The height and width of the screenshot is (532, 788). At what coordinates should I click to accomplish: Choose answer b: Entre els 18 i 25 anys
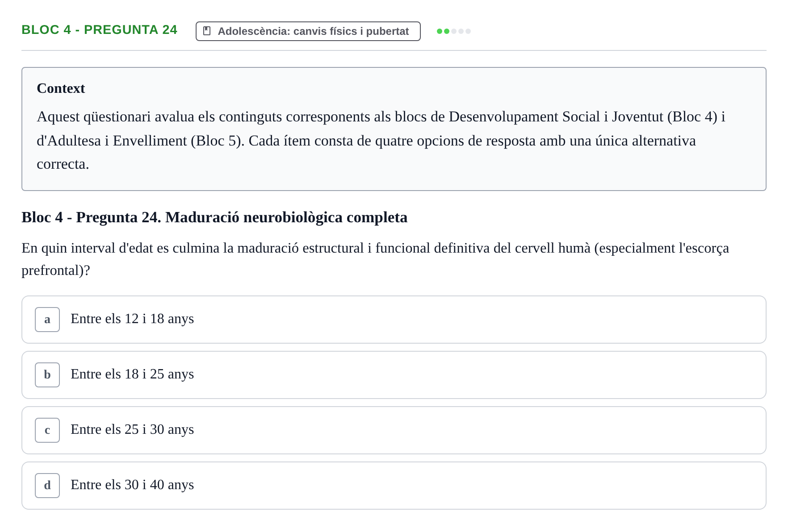(394, 375)
